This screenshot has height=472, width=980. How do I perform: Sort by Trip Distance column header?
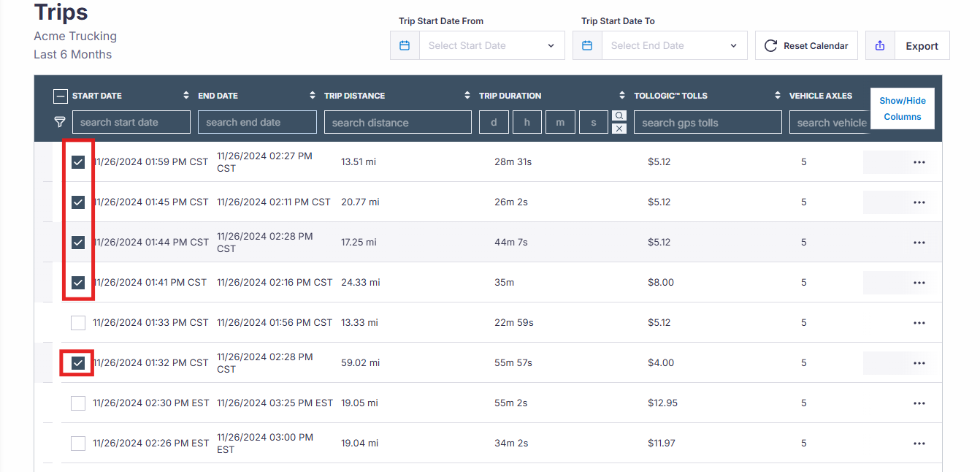pos(354,96)
